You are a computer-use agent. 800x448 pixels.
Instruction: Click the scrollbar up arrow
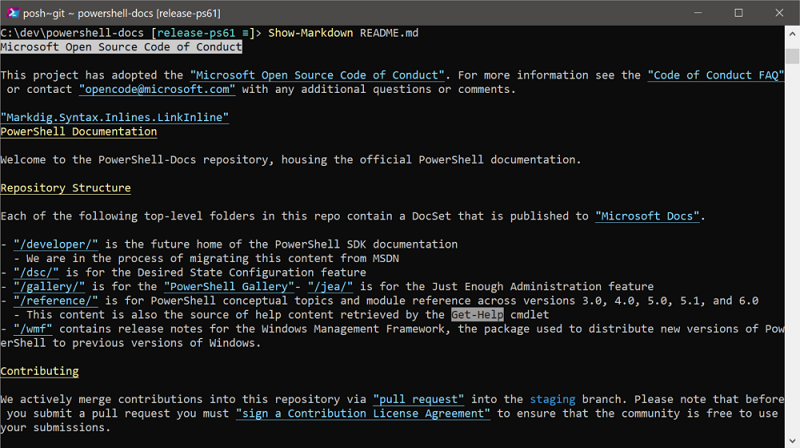coord(792,33)
